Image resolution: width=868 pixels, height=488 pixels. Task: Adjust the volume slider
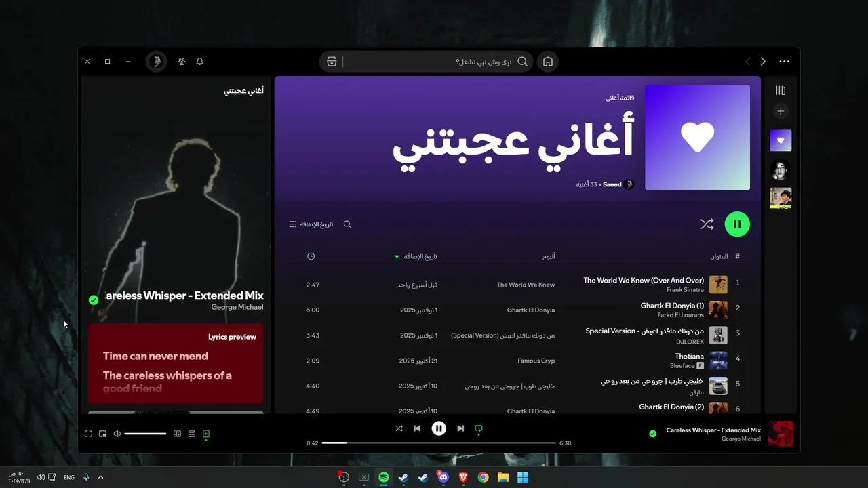coord(145,434)
